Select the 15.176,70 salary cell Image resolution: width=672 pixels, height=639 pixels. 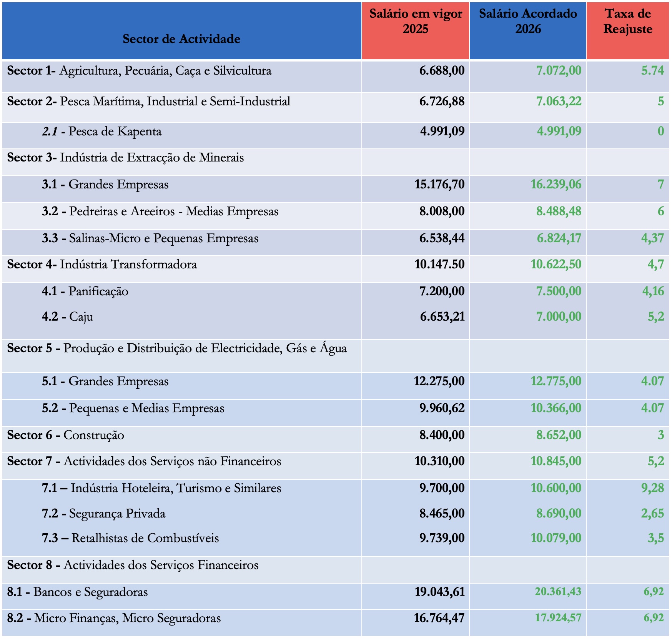tap(439, 185)
